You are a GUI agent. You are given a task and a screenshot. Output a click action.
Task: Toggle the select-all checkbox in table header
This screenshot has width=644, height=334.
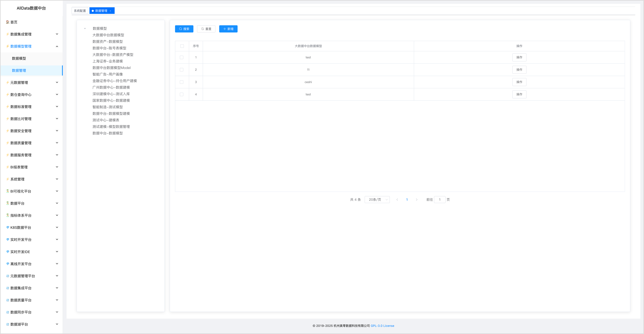(x=182, y=46)
